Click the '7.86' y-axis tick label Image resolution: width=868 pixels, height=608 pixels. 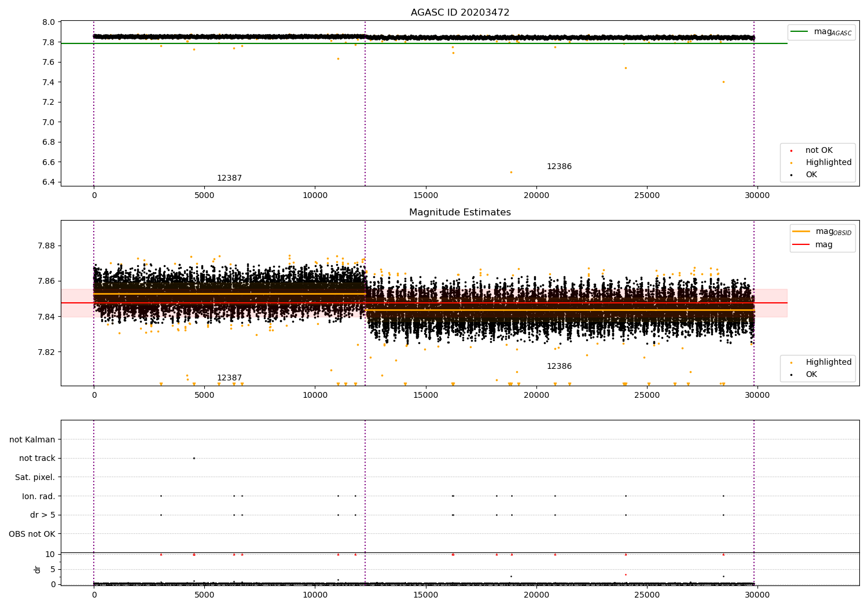46,281
